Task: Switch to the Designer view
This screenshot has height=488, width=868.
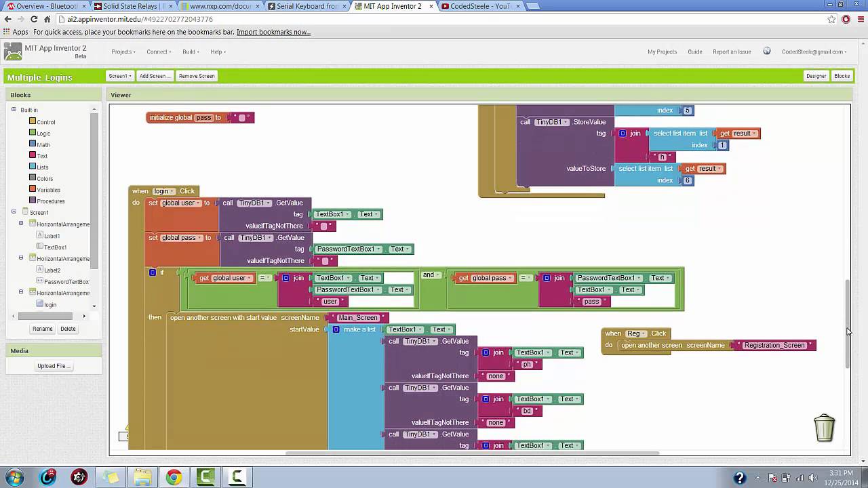Action: tap(816, 76)
